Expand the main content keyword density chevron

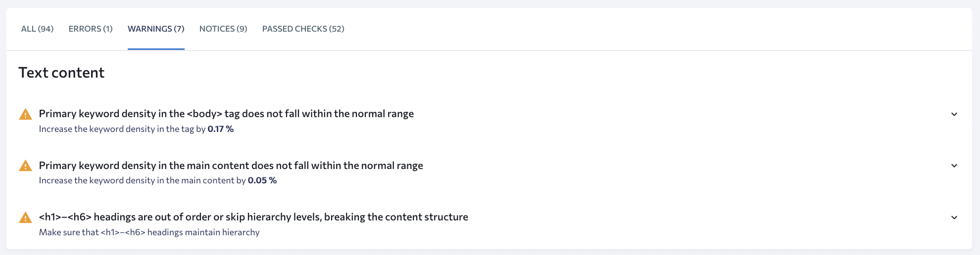[954, 166]
